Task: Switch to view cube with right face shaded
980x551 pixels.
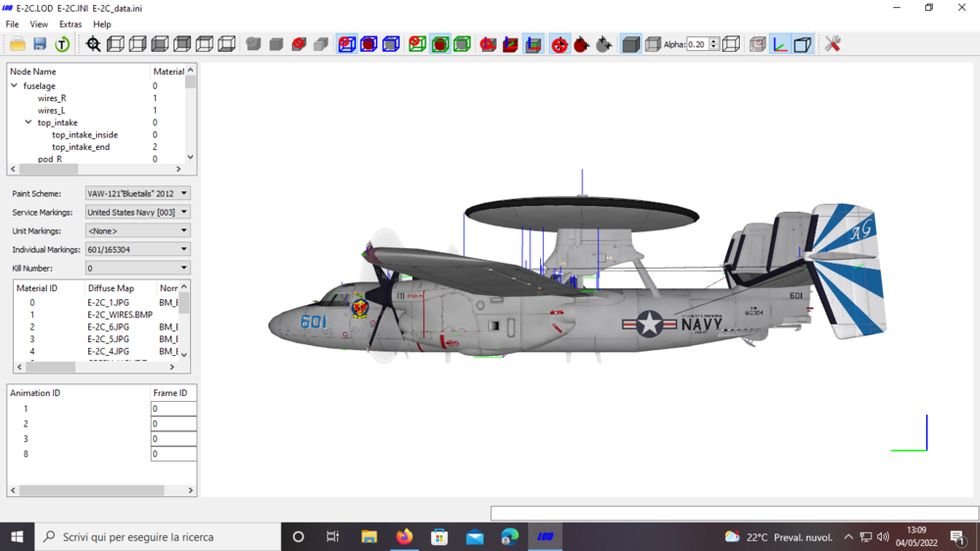Action: tap(137, 44)
